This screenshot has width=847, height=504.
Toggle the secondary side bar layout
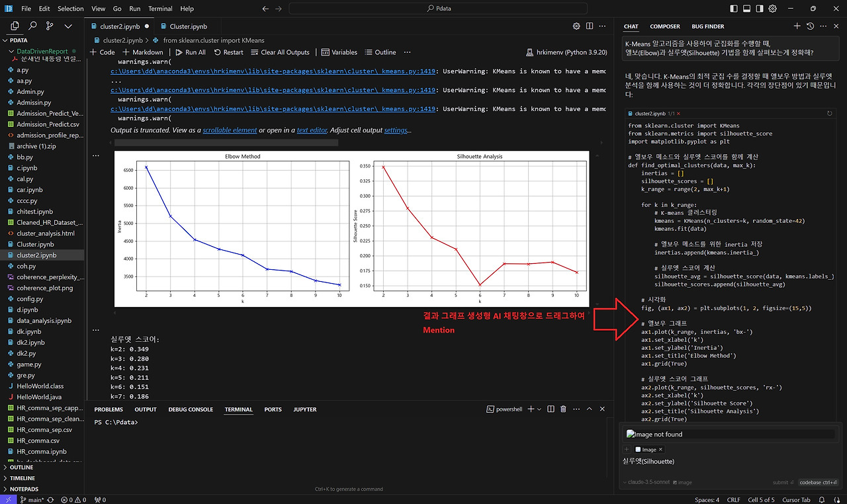tap(760, 9)
